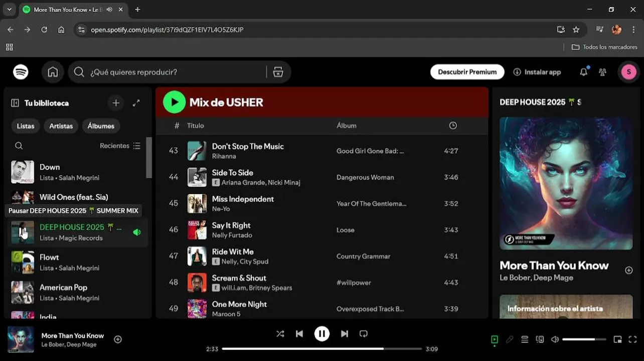Select track Miss Independent
Viewport: 644px width, 361px height.
click(243, 199)
